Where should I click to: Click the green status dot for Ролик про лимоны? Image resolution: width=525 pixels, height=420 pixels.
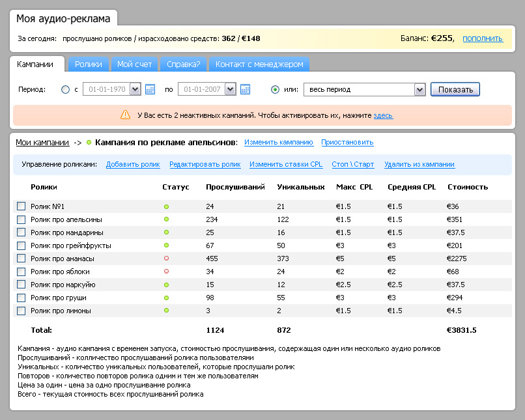166,311
